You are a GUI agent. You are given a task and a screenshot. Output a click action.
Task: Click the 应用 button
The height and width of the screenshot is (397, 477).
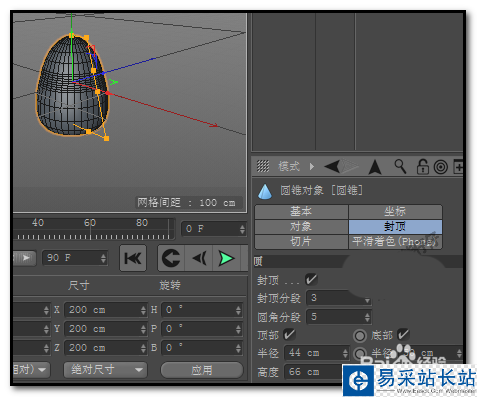tap(202, 370)
